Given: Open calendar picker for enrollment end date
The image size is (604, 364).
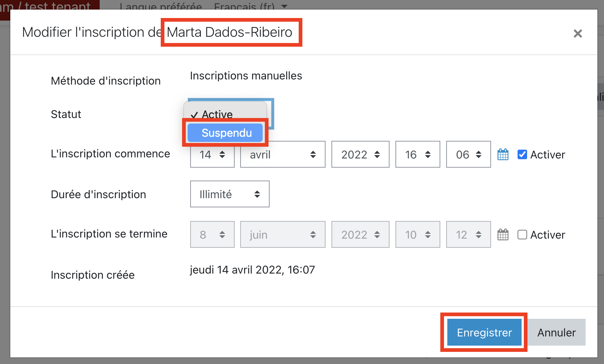Looking at the screenshot, I should tap(503, 235).
